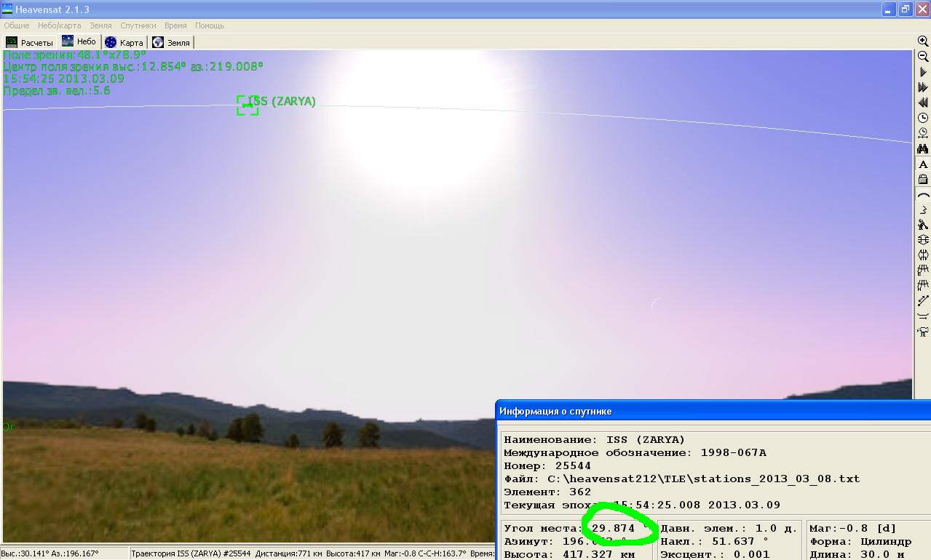The image size is (931, 560).
Task: Click the 'Элемент: 362' row
Action: 547,492
